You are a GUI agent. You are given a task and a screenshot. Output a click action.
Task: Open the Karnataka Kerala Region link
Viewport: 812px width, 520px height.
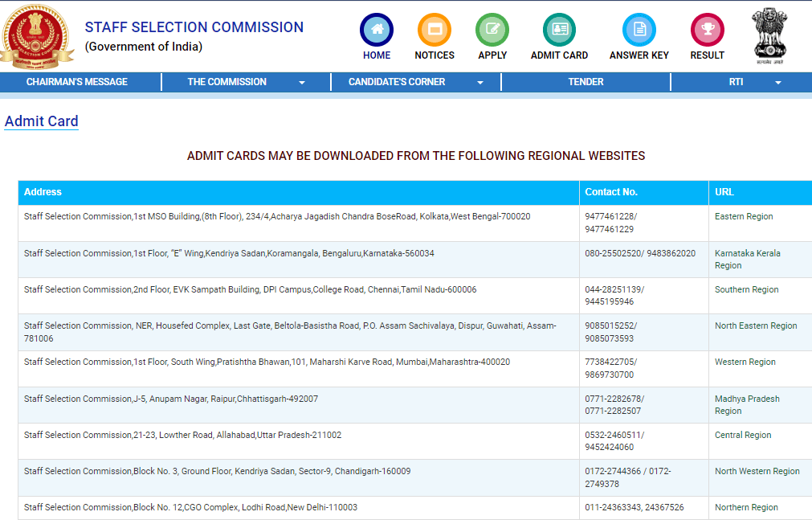click(x=747, y=260)
